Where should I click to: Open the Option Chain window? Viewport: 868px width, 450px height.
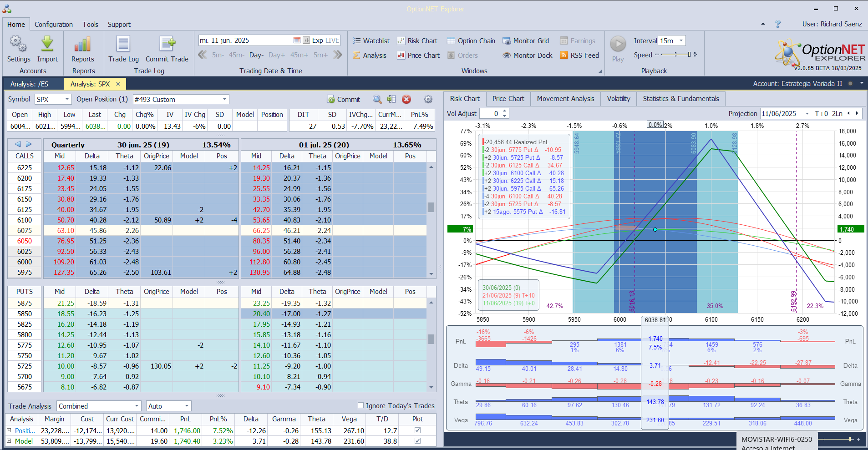471,41
